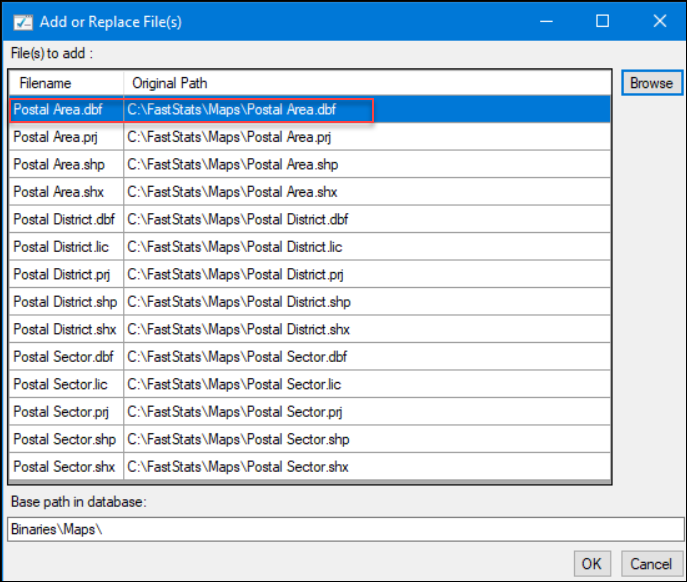Select the Postal Area.shp filename
Viewport: 687px width, 582px height.
59,165
